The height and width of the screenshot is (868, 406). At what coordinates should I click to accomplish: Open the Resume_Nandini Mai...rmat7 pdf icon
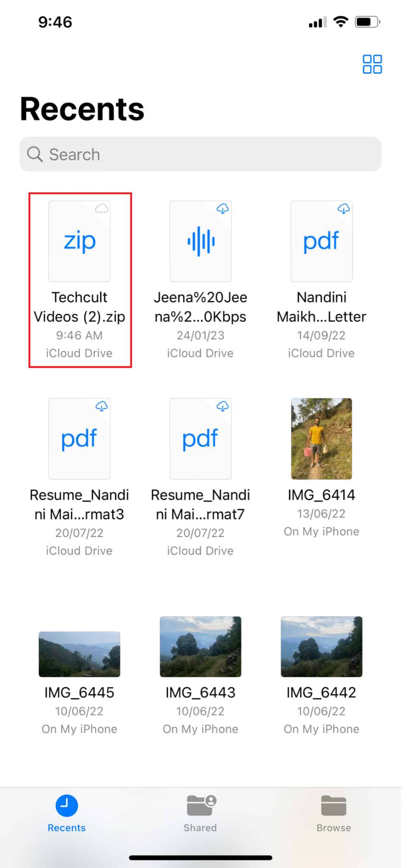click(x=200, y=439)
